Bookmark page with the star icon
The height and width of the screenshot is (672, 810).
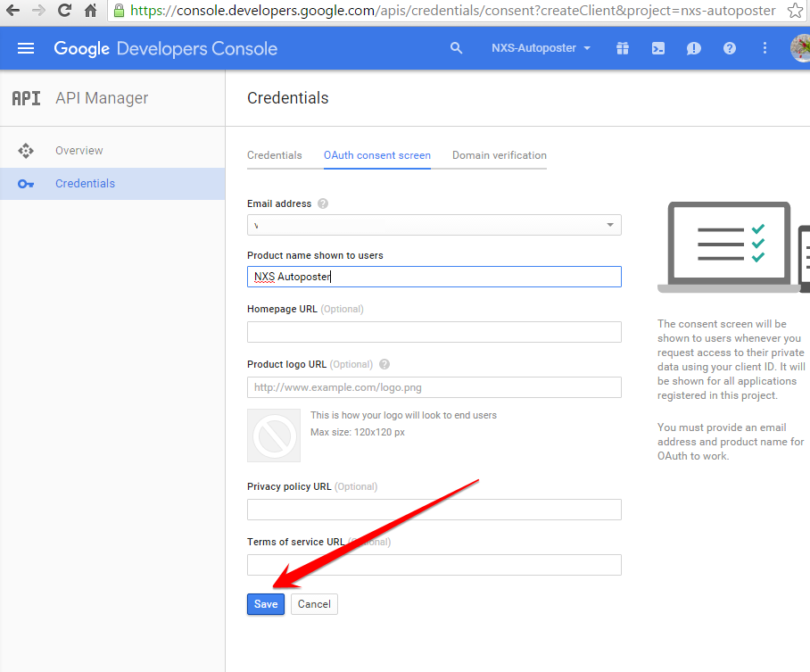pos(795,11)
